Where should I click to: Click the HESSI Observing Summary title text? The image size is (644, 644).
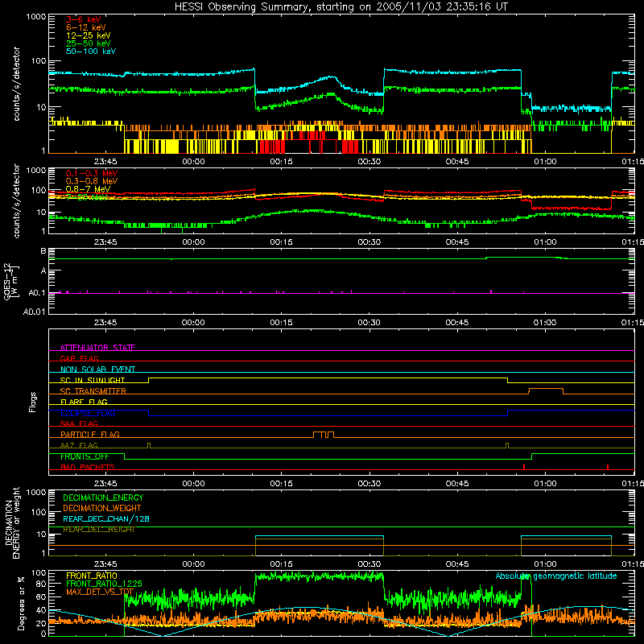[341, 7]
